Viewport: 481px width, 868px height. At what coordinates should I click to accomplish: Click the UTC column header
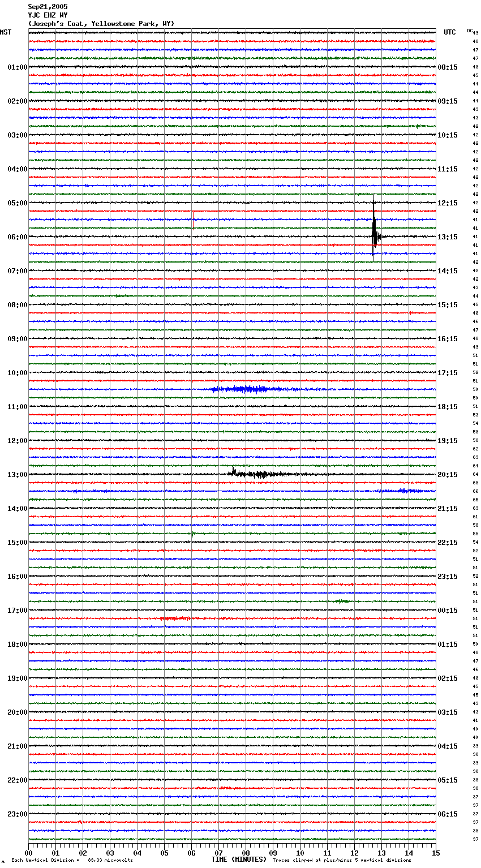pos(450,32)
